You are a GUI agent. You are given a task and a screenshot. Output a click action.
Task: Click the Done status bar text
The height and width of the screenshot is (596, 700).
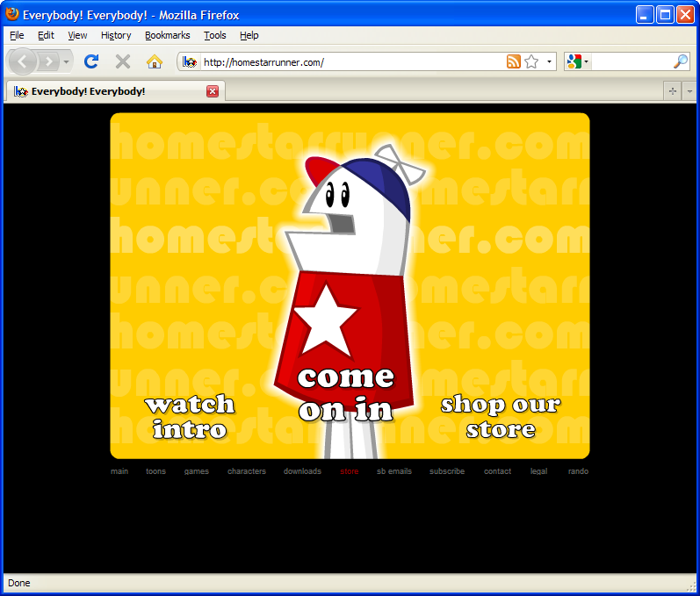19,583
